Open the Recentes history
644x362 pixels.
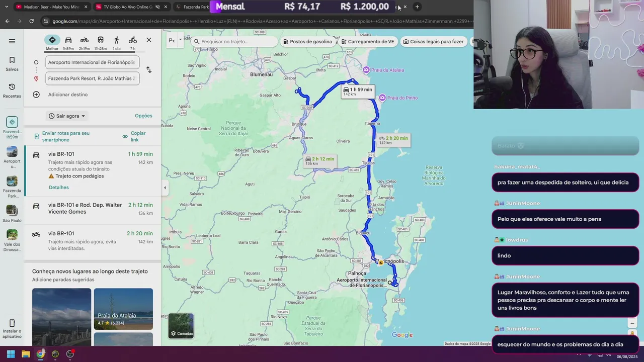12,90
